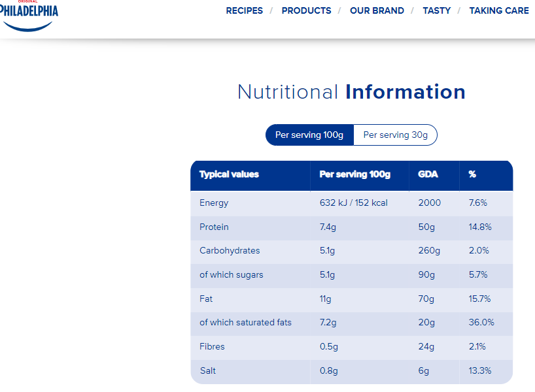Open the Products menu

(x=306, y=10)
